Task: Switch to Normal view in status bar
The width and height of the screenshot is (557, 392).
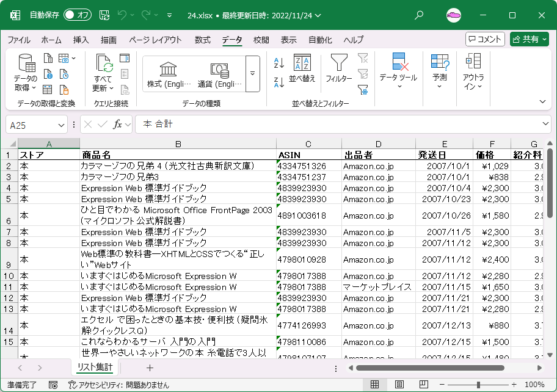Action: click(x=374, y=385)
